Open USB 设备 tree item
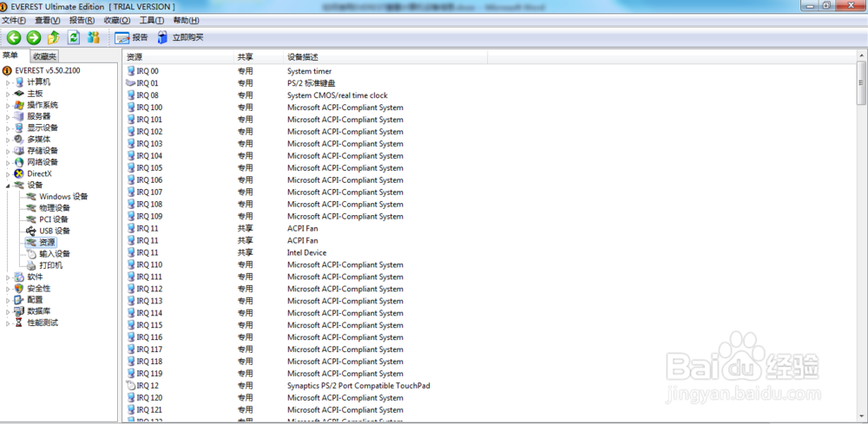 tap(54, 231)
